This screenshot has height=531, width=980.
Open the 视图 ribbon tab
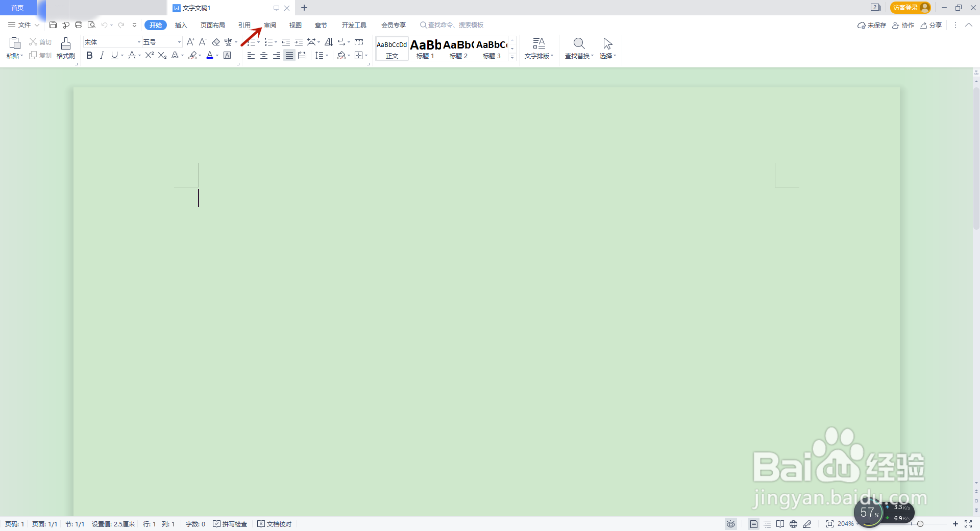[296, 25]
